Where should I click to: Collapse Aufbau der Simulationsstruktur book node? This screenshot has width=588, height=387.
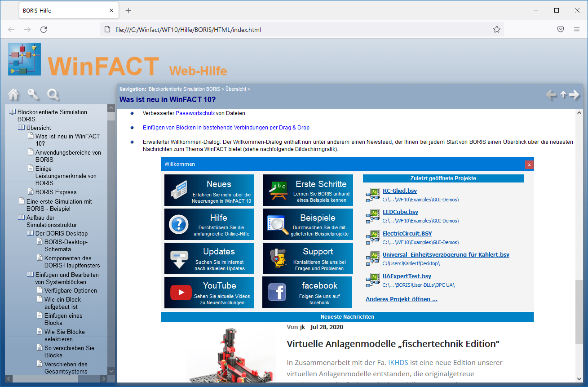click(21, 218)
